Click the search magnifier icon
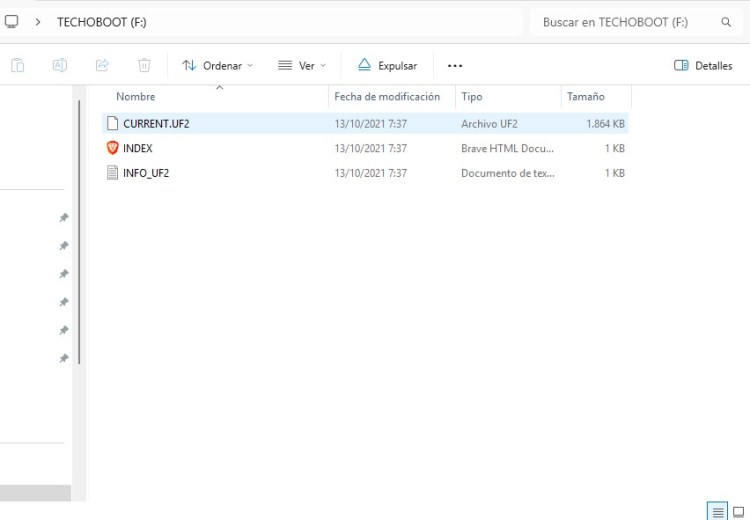This screenshot has width=750, height=520. pos(726,22)
